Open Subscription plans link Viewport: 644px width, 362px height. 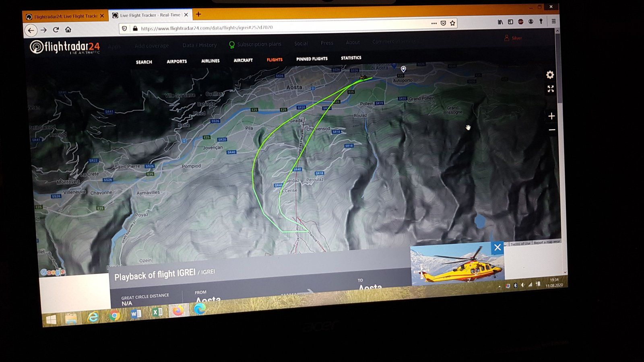(259, 44)
